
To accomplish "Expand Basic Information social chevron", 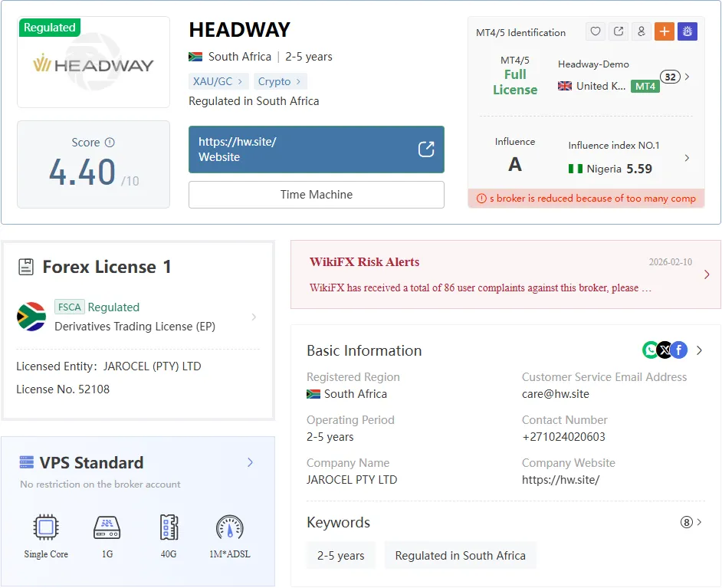I will point(700,350).
